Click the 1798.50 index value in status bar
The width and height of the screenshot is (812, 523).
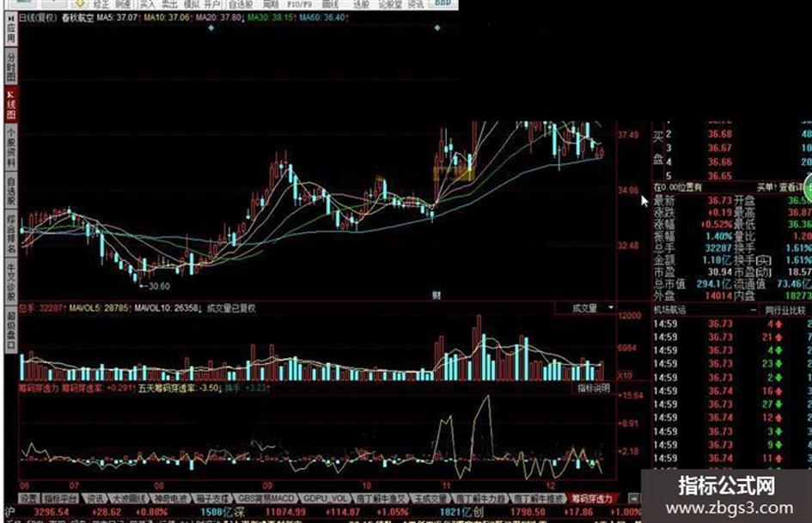(528, 512)
